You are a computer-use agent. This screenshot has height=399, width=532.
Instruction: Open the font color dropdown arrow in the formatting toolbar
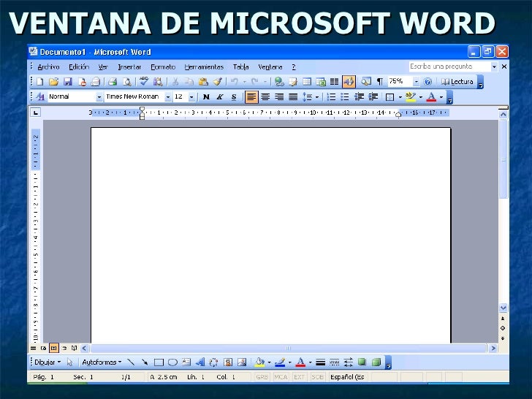(x=441, y=97)
